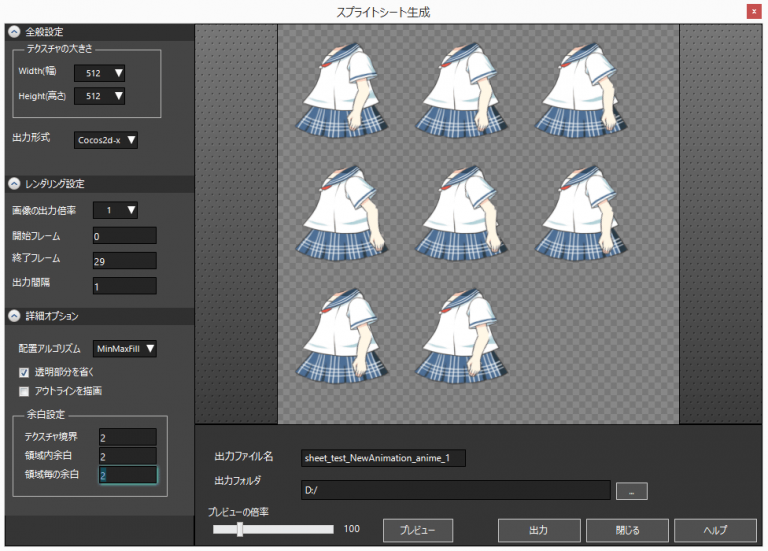Click the 出力ファイル名 text field
Viewport: 768px width, 551px height.
pos(383,458)
